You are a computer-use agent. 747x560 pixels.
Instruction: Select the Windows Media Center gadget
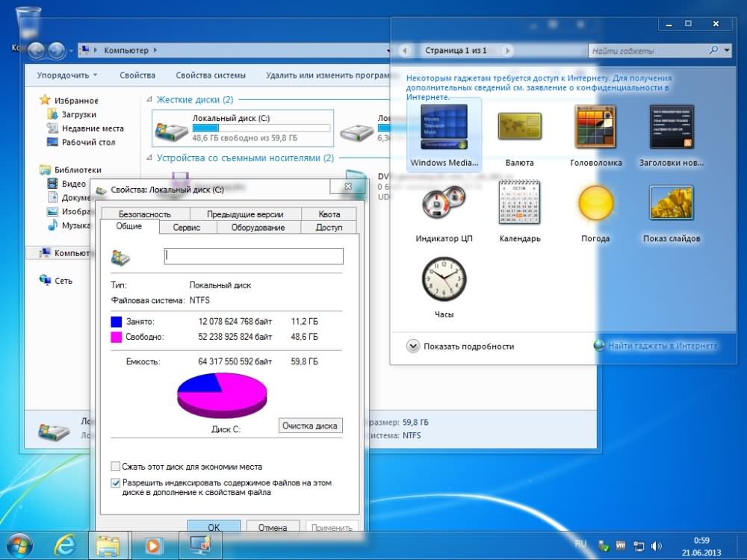[x=444, y=128]
